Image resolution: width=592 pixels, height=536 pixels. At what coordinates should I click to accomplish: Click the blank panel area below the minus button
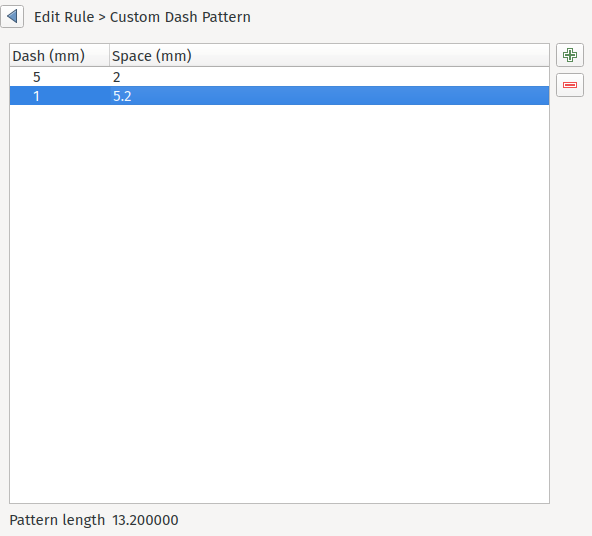pos(570,302)
